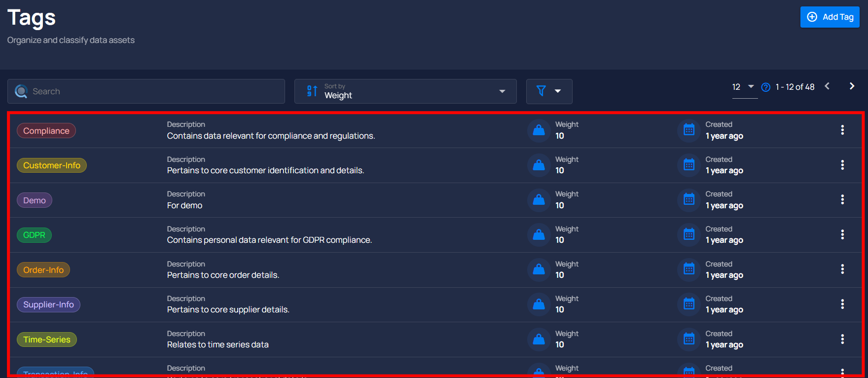Screen dimensions: 868x378
Task: Click the weight icon in Compliance row
Action: click(539, 130)
